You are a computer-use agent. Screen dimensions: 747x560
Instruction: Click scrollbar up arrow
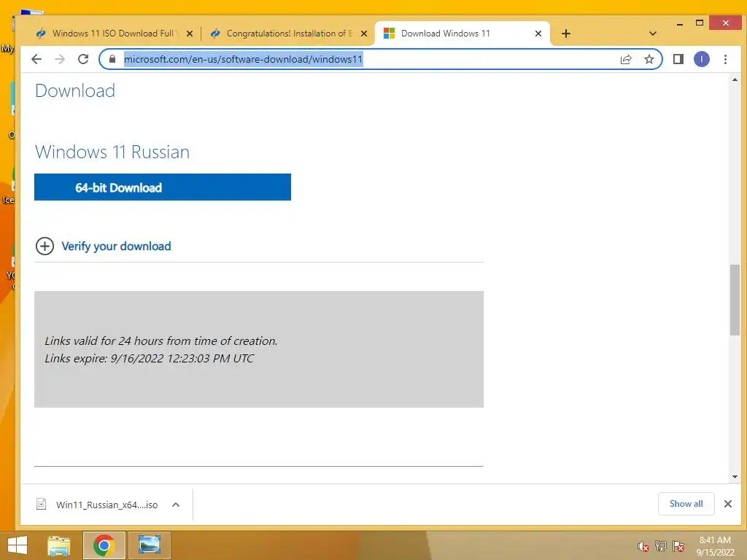735,79
